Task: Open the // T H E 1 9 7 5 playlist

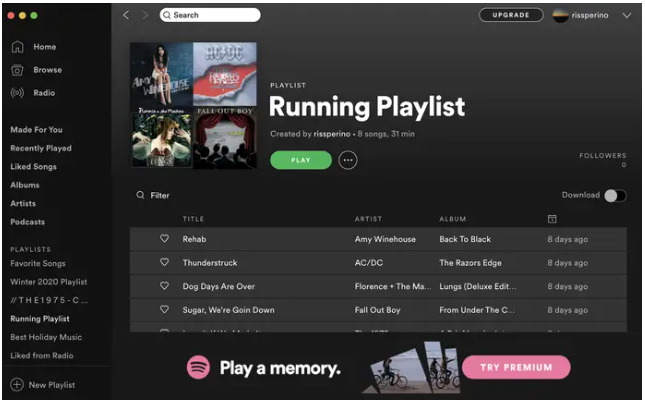Action: point(49,300)
